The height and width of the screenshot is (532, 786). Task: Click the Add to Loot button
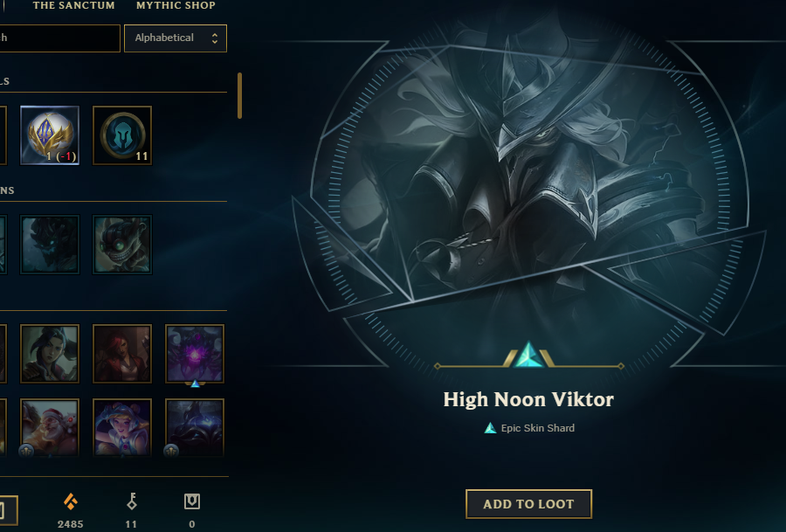[x=528, y=504]
